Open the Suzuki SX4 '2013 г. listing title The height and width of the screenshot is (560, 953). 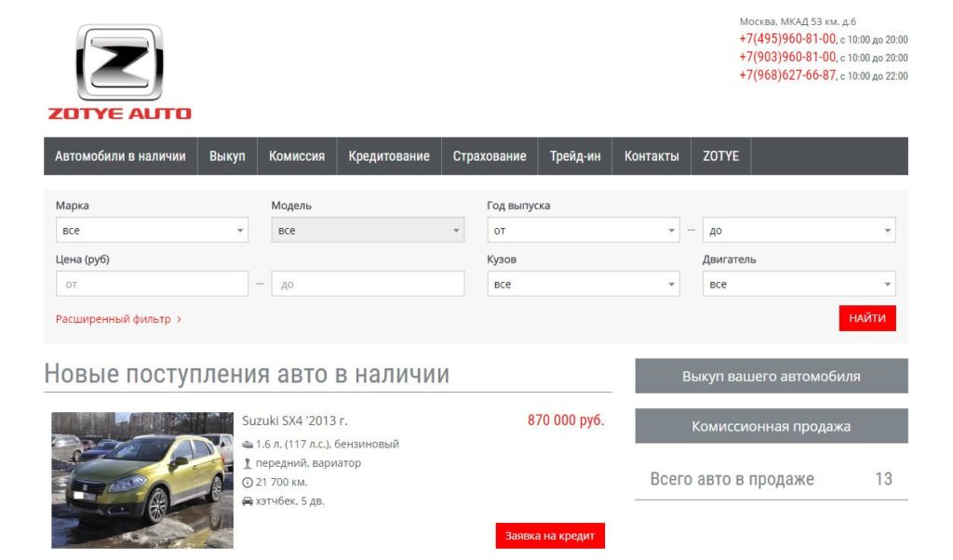pyautogui.click(x=295, y=420)
